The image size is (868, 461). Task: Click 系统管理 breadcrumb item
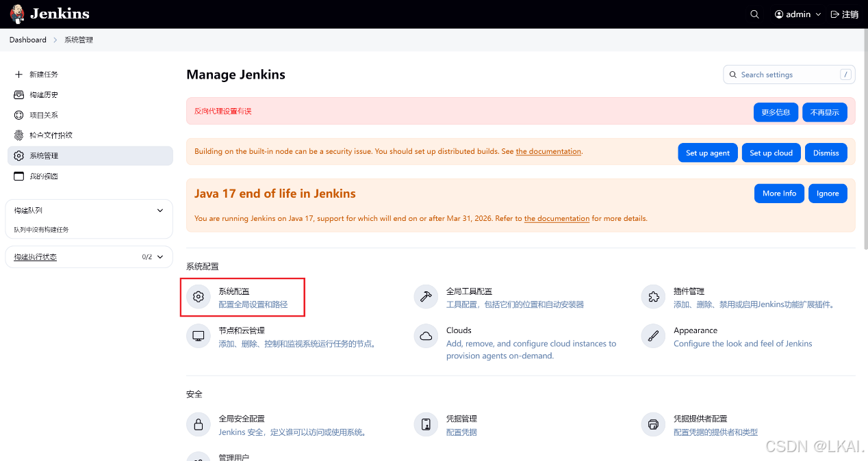click(x=79, y=40)
